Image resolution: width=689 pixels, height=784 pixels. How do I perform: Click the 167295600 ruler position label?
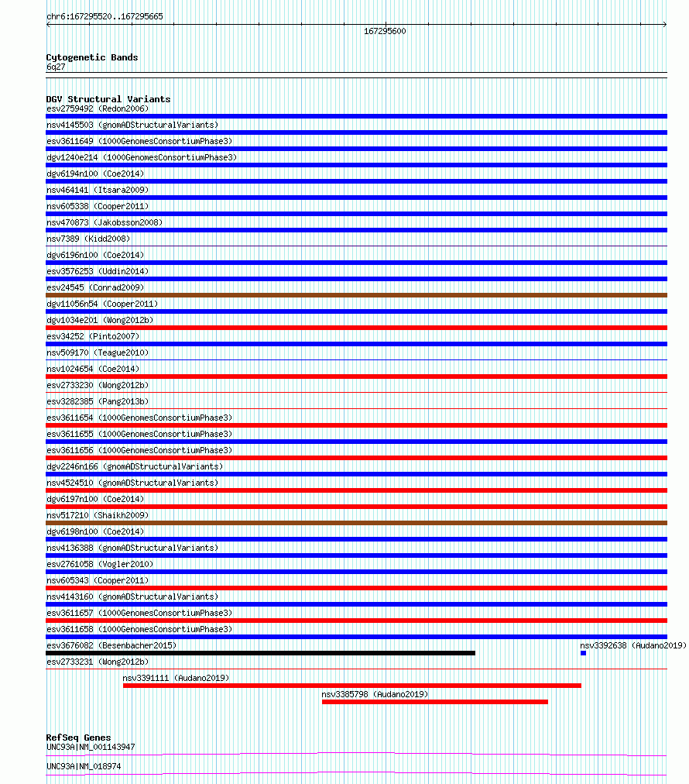tap(385, 31)
